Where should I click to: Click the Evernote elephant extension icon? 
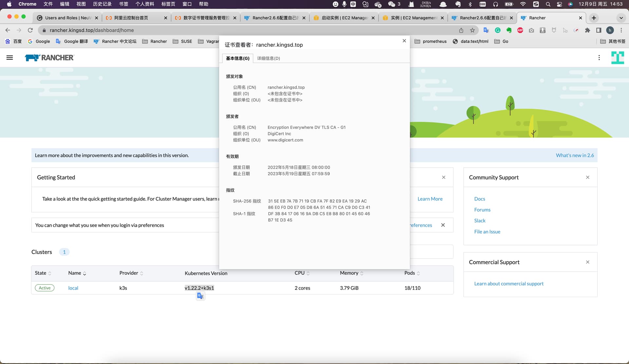(x=509, y=30)
